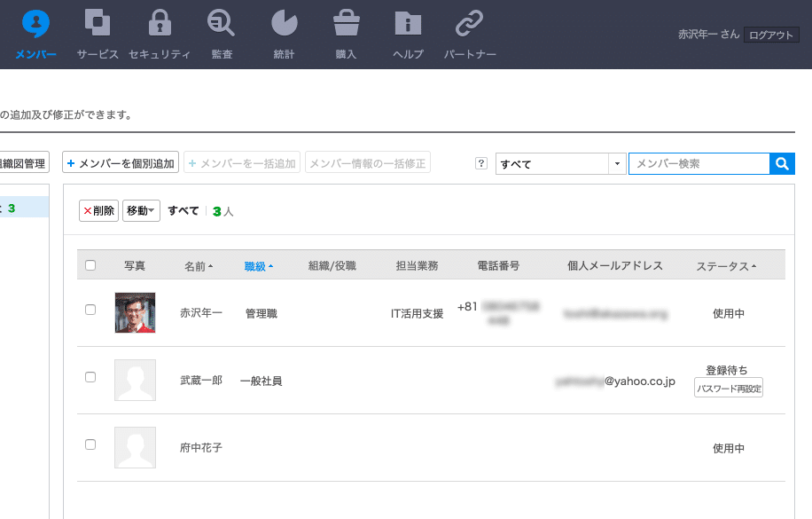Screen dimensions: 812x519
Task: Click パスワード再設定 for 武蔵一郎
Action: [x=728, y=388]
